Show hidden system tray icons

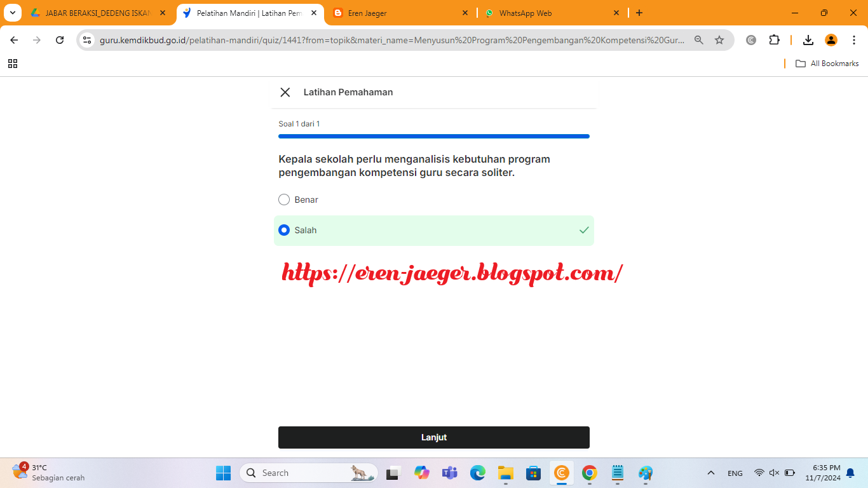tap(711, 473)
